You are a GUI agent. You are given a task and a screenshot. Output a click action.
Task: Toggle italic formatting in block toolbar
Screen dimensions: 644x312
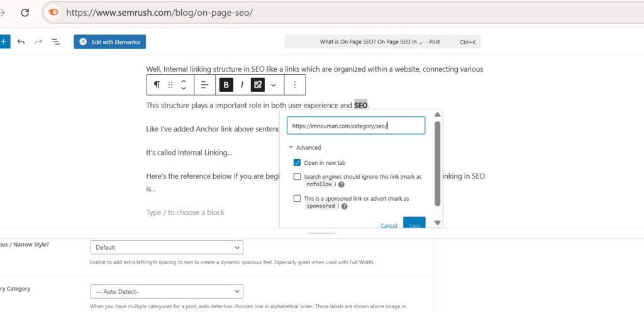[242, 85]
